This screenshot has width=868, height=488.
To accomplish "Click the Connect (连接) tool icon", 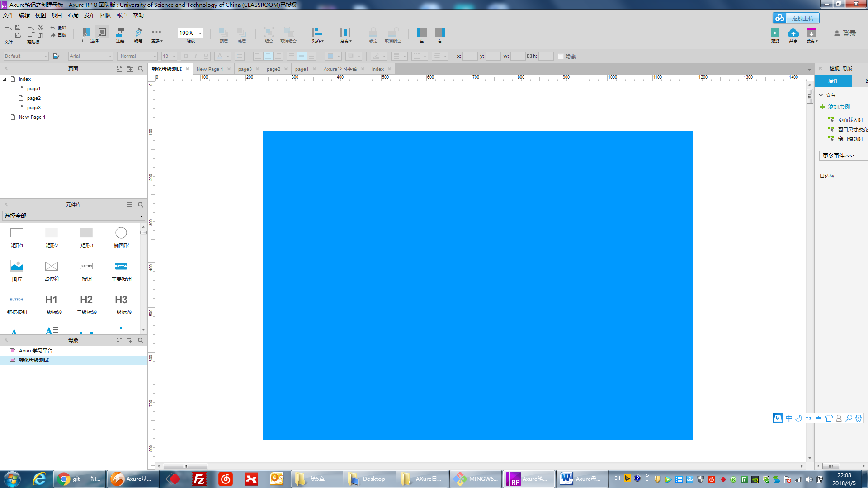I will tap(120, 33).
